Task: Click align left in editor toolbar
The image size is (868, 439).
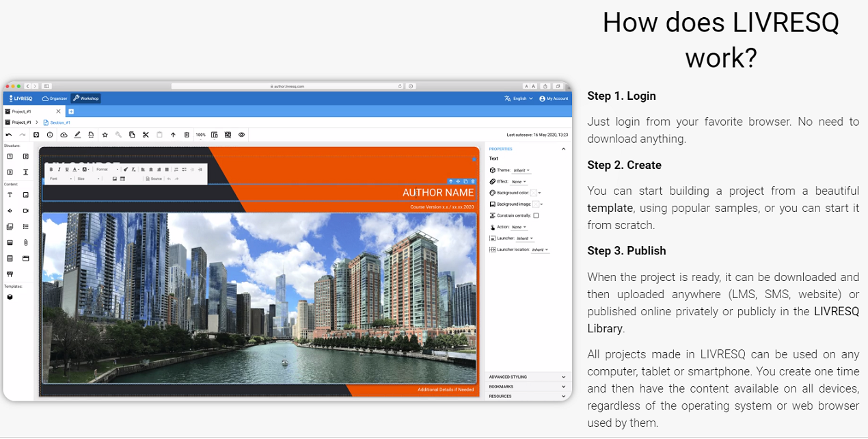Action: (x=143, y=170)
